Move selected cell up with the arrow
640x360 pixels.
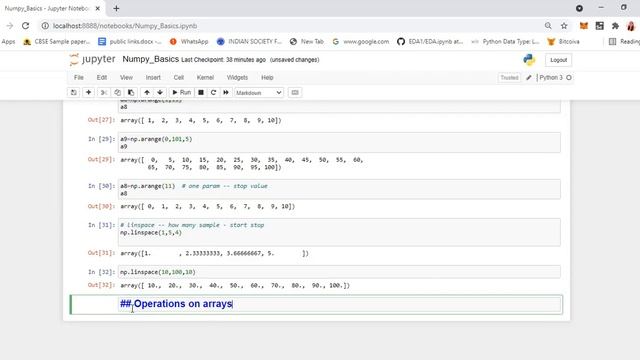coord(147,93)
